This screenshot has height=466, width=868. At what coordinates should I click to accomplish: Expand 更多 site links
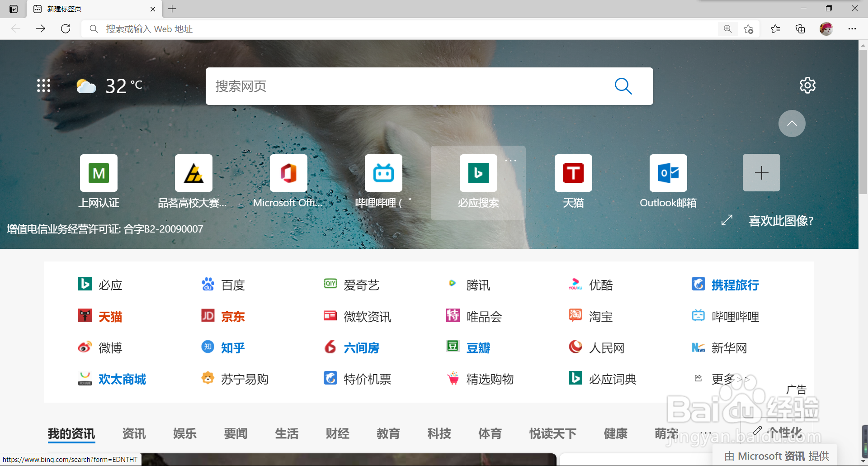[722, 379]
